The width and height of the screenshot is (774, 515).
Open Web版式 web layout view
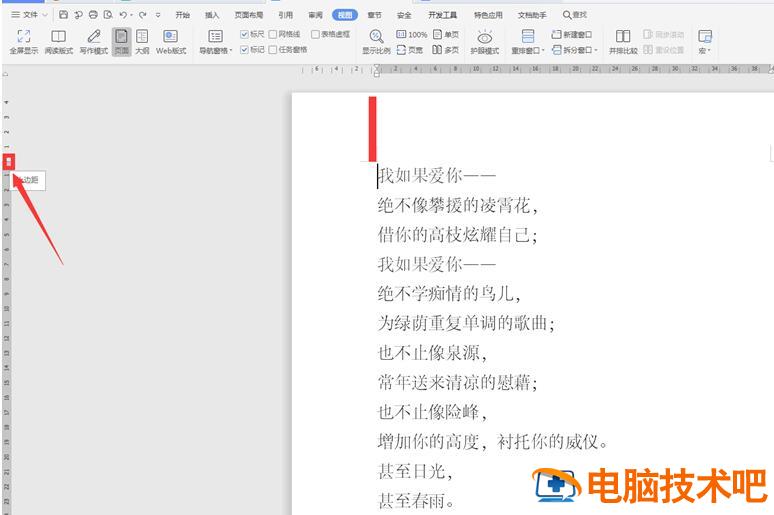pos(170,36)
